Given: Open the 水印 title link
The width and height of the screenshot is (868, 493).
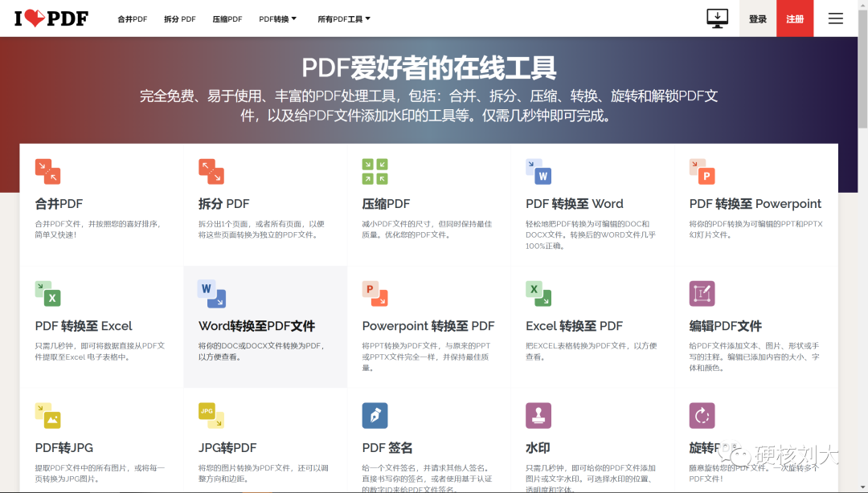Looking at the screenshot, I should pos(538,447).
